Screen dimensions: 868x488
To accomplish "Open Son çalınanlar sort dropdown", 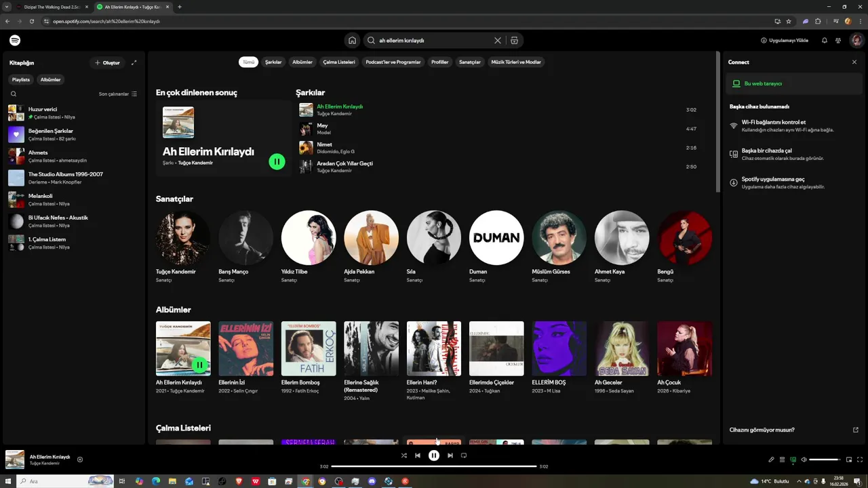I will click(x=118, y=94).
